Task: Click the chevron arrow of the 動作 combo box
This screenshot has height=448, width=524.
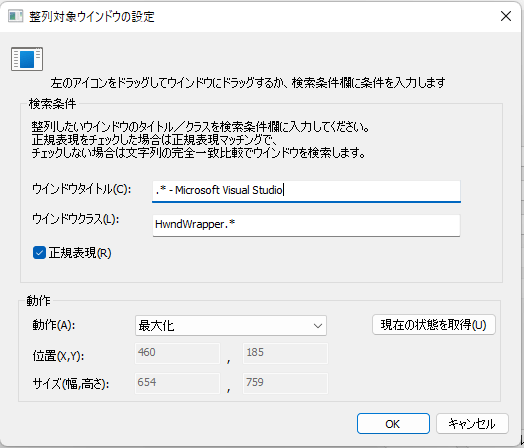Action: click(318, 326)
